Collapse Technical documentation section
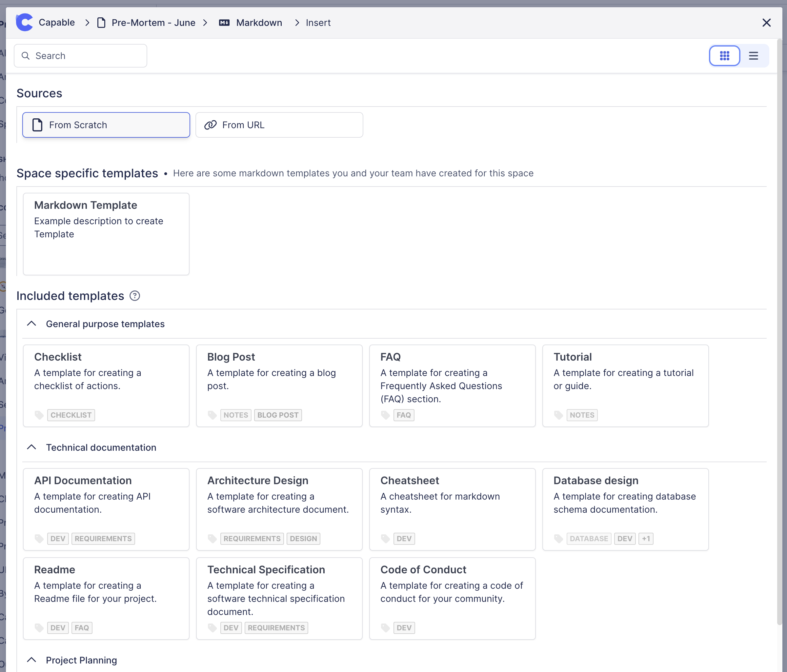The width and height of the screenshot is (787, 672). (32, 447)
